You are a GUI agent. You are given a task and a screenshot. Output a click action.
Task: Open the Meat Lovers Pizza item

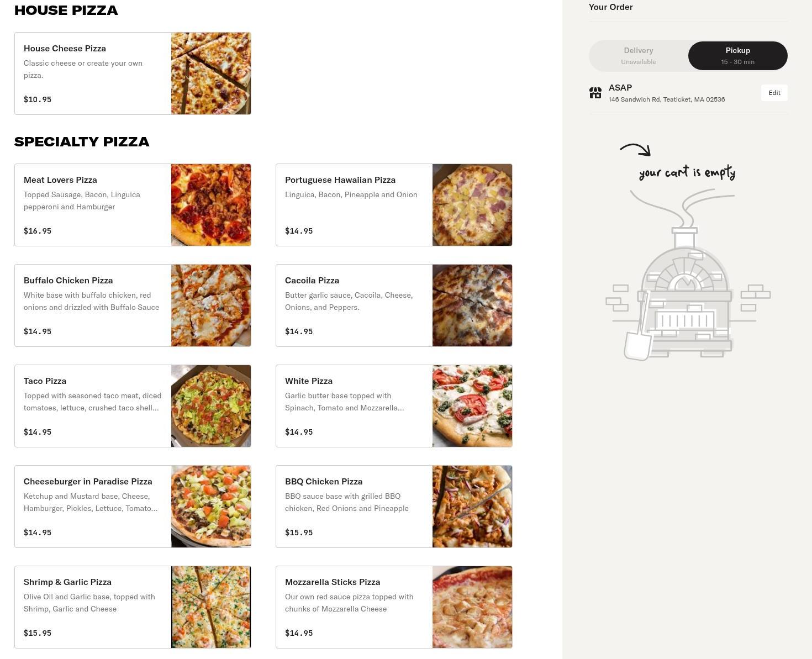pos(133,205)
